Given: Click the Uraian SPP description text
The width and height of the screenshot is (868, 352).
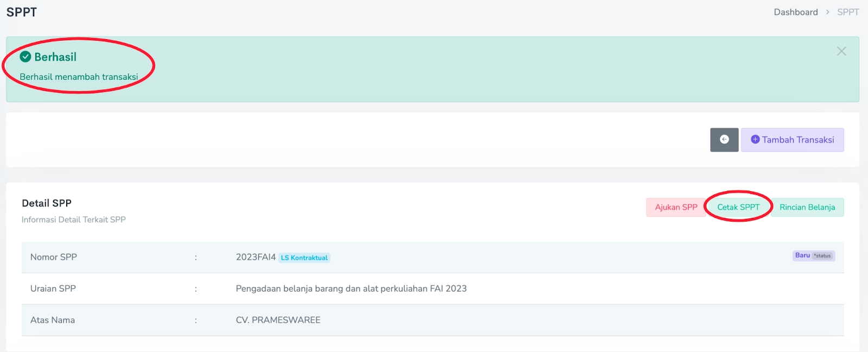Looking at the screenshot, I should pos(351,288).
